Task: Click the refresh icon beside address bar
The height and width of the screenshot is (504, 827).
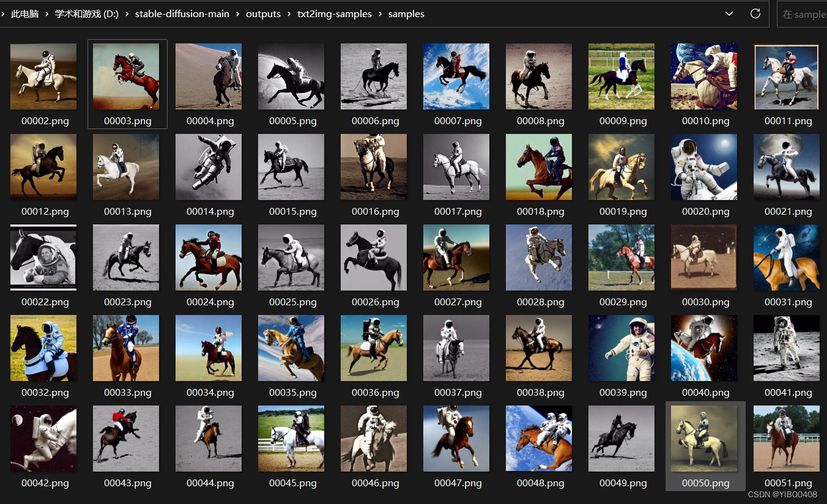Action: point(755,13)
